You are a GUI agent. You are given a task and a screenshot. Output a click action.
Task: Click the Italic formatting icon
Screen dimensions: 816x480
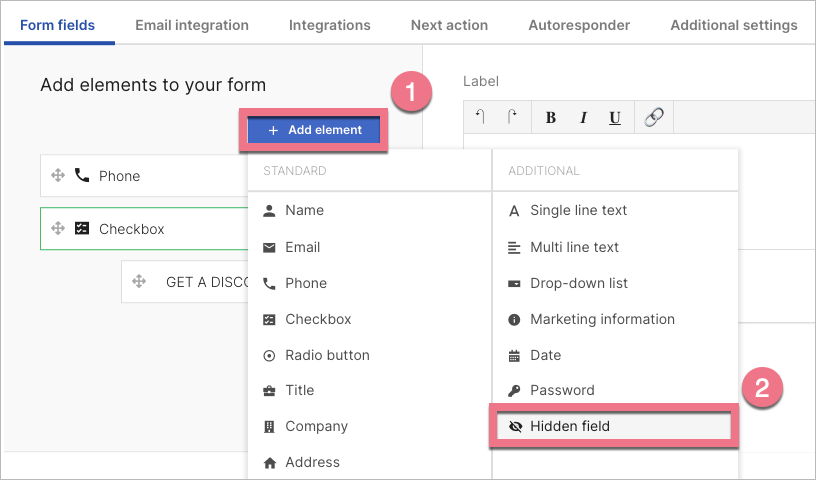click(x=583, y=118)
